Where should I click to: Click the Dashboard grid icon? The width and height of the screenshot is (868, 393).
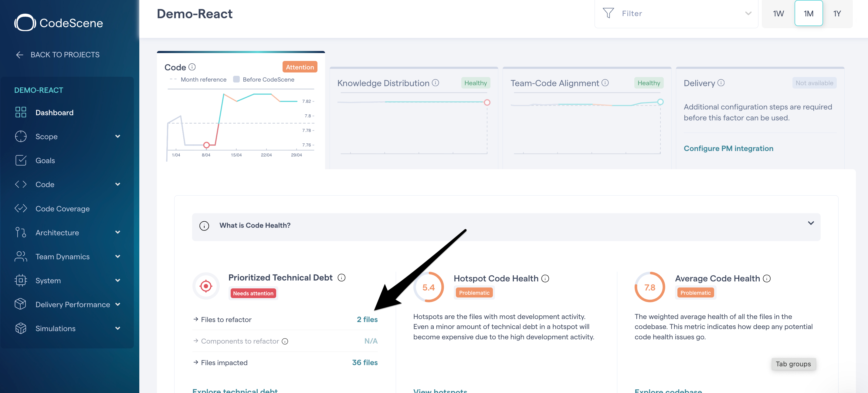click(x=21, y=112)
